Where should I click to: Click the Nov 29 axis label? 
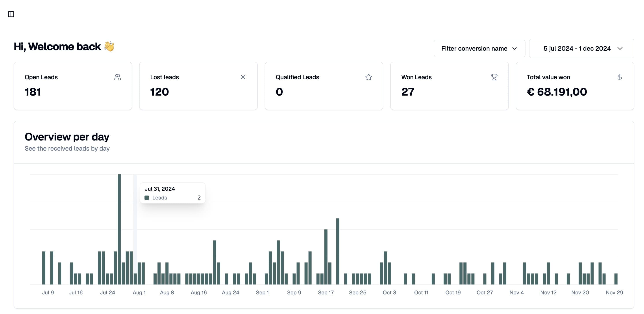click(x=614, y=292)
